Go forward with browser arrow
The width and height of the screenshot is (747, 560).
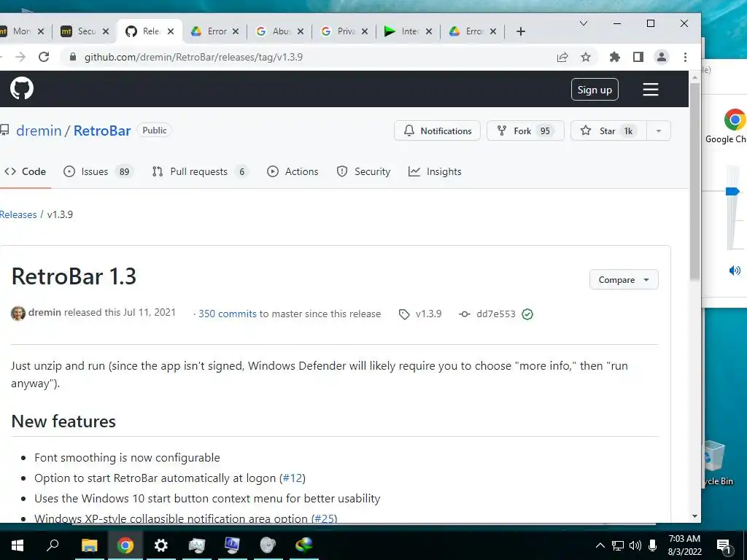click(20, 57)
